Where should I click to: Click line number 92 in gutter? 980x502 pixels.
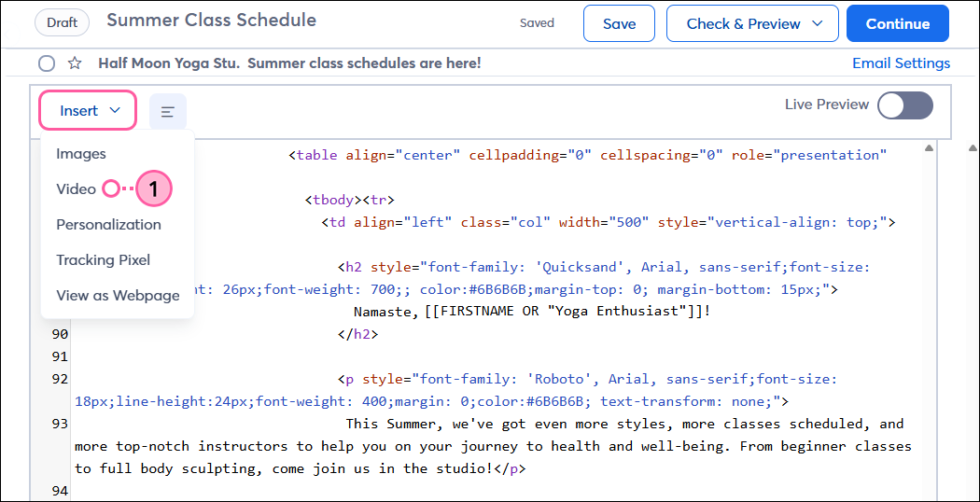[x=59, y=380]
